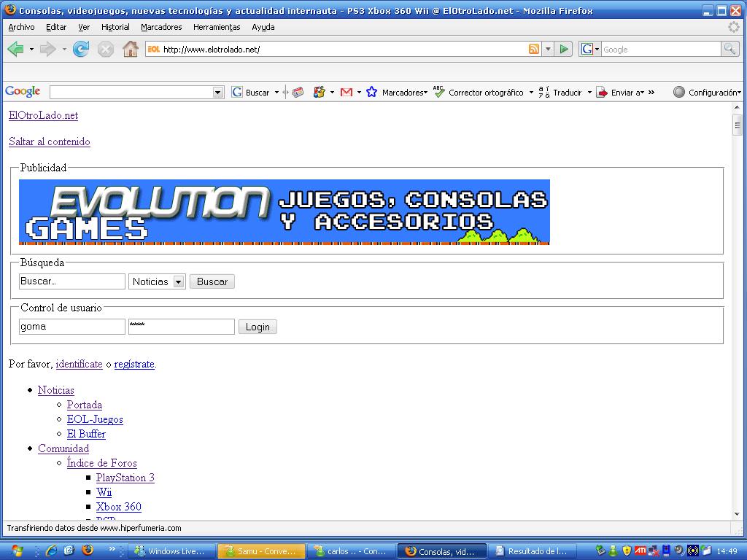747x560 pixels.
Task: Open the Ayuda menu
Action: 263,27
